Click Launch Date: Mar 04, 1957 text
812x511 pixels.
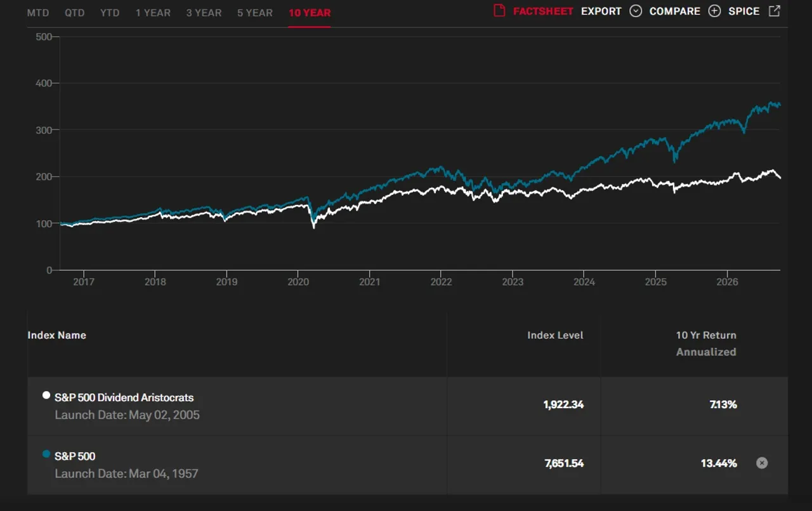[126, 474]
